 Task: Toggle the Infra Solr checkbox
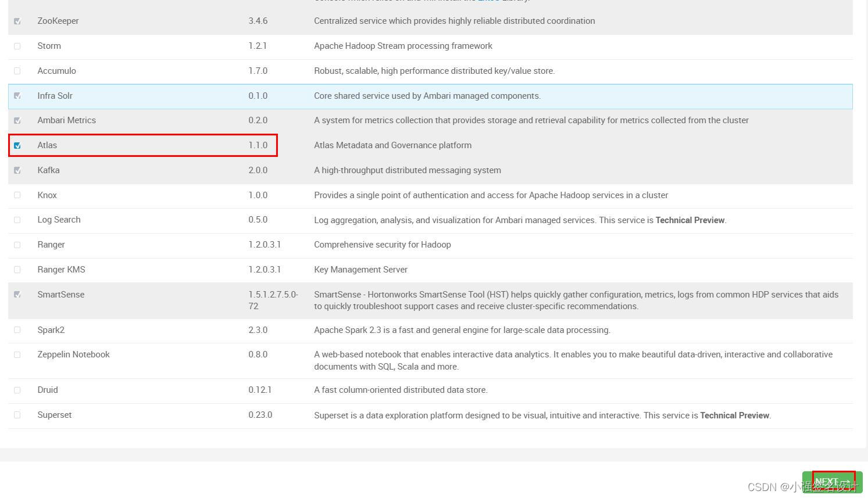pyautogui.click(x=17, y=96)
